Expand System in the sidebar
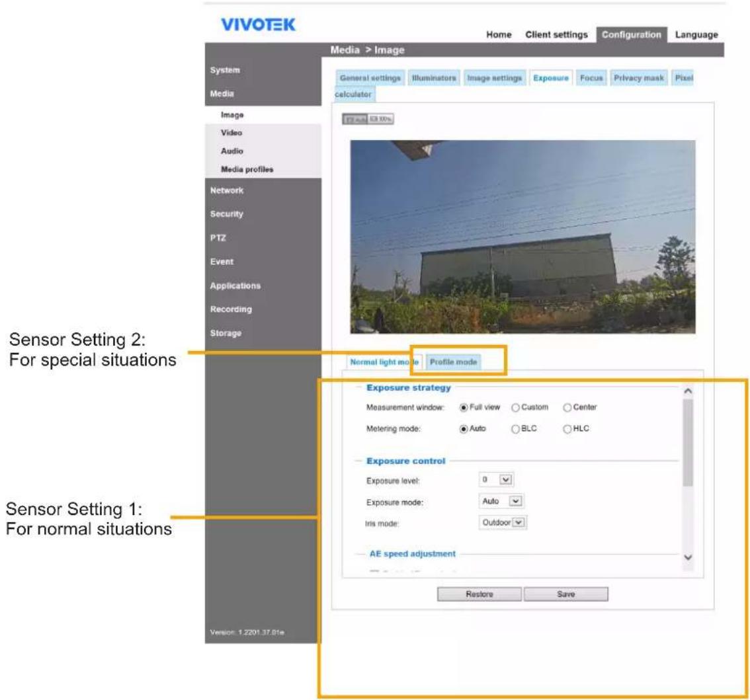Image resolution: width=750 pixels, height=700 pixels. pyautogui.click(x=225, y=70)
